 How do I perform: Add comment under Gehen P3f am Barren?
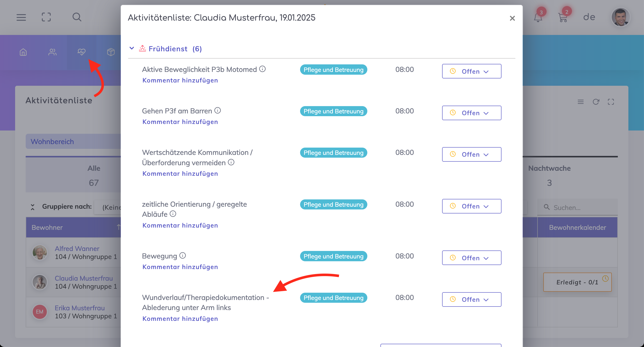(180, 122)
